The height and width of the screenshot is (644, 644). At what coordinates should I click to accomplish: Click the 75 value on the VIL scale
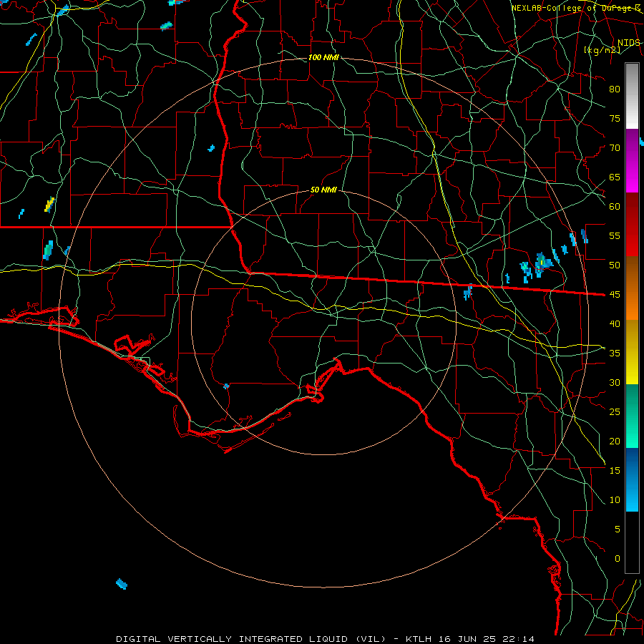[x=615, y=118]
